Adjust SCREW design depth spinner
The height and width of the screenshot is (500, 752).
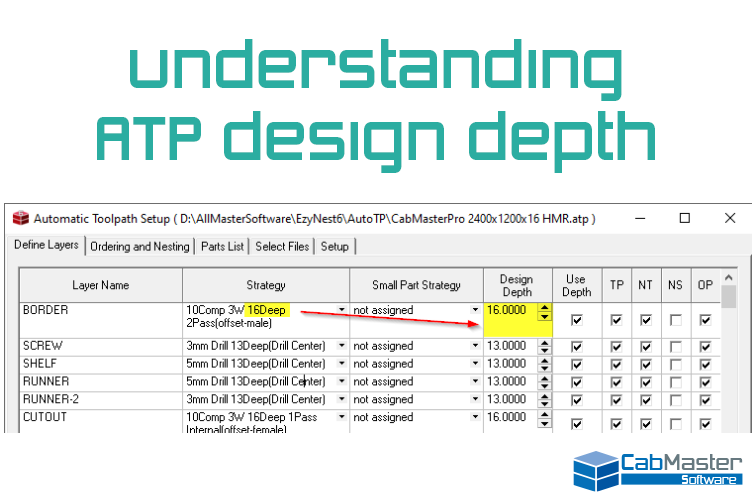(544, 347)
